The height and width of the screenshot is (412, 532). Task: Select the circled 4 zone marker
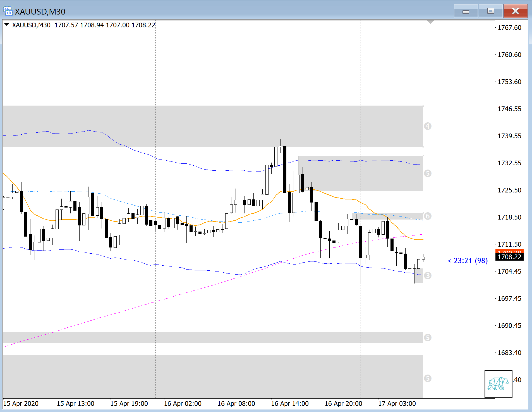point(428,126)
